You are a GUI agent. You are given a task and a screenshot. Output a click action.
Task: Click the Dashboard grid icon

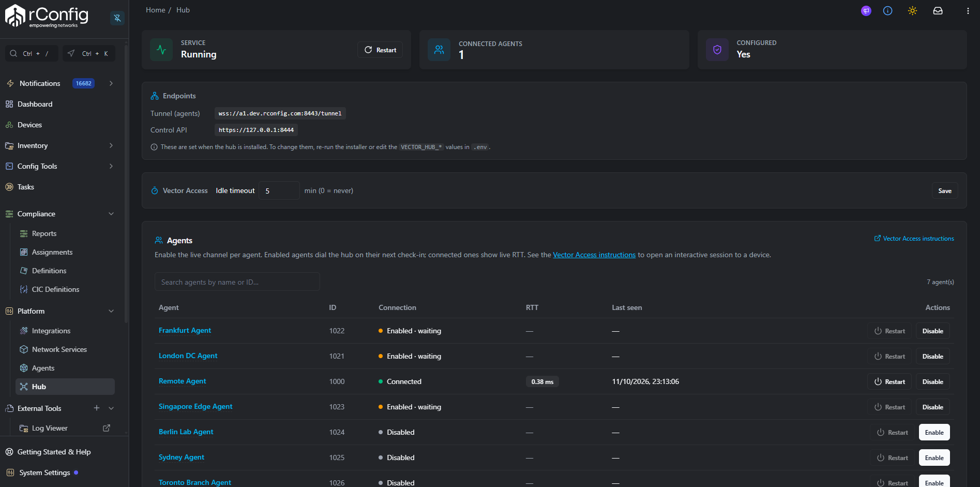[9, 104]
